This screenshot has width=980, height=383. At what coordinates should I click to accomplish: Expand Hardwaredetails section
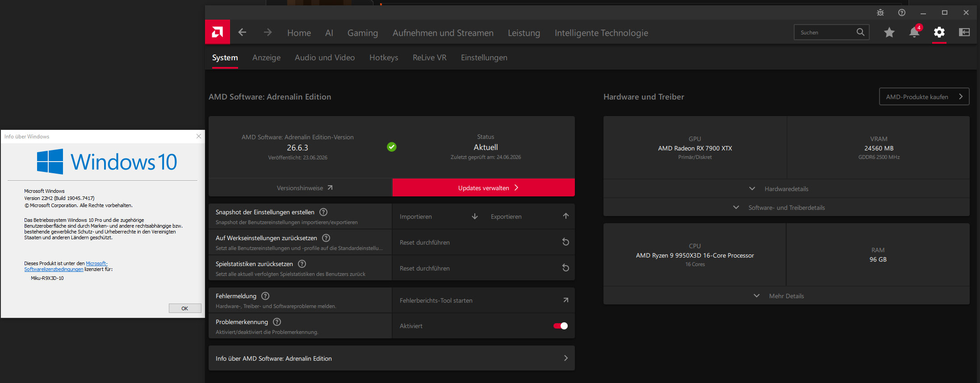(x=787, y=189)
